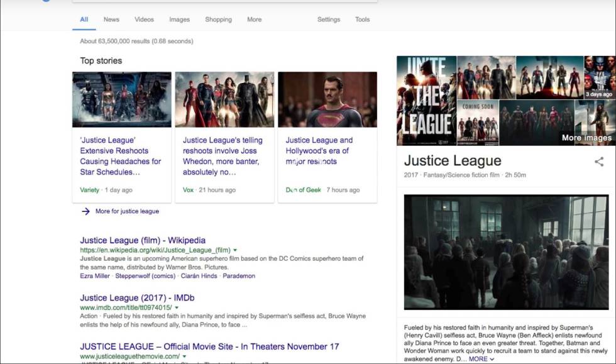The image size is (616, 364).
Task: Click the Variety story thumbnail image
Action: (x=122, y=99)
